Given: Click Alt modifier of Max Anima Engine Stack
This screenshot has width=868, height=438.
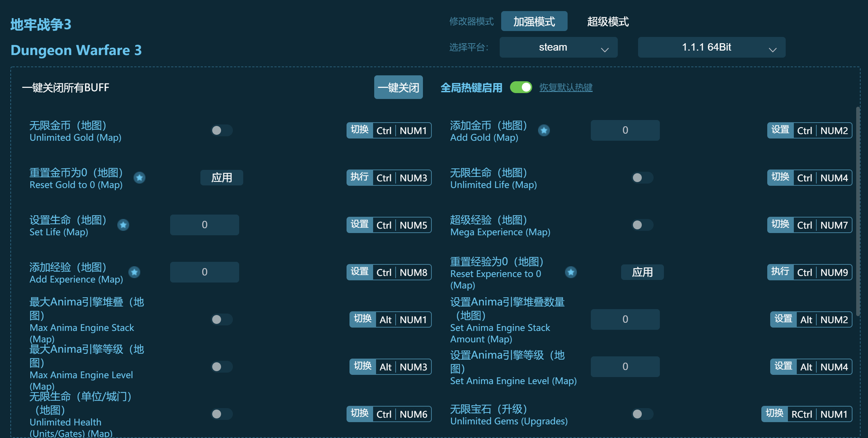Looking at the screenshot, I should 386,320.
